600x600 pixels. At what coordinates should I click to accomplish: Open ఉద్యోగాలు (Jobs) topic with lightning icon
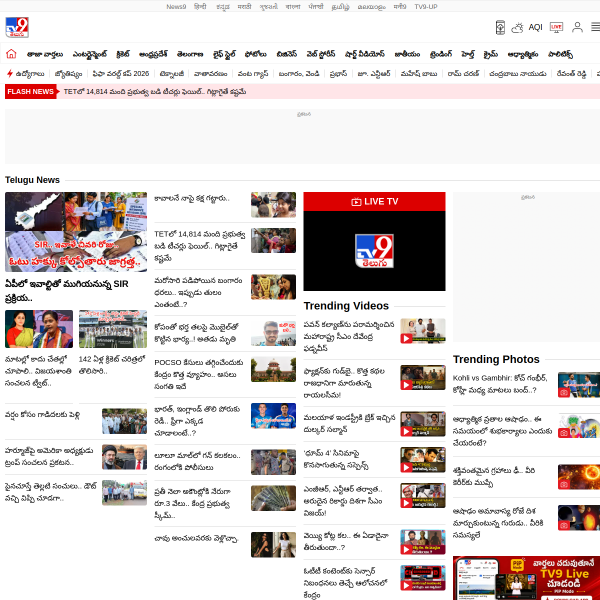pyautogui.click(x=26, y=73)
